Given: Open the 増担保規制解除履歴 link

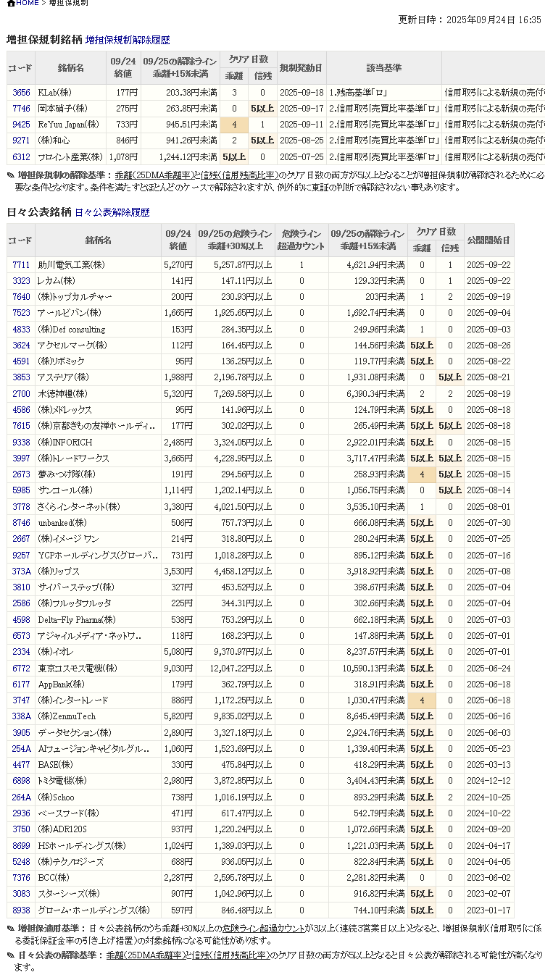Looking at the screenshot, I should coord(127,41).
